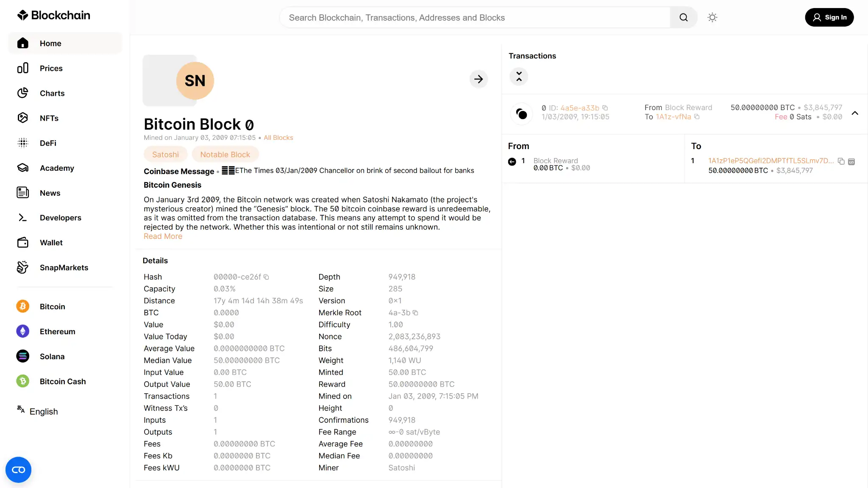
Task: Focus the blockchain search field
Action: point(475,17)
